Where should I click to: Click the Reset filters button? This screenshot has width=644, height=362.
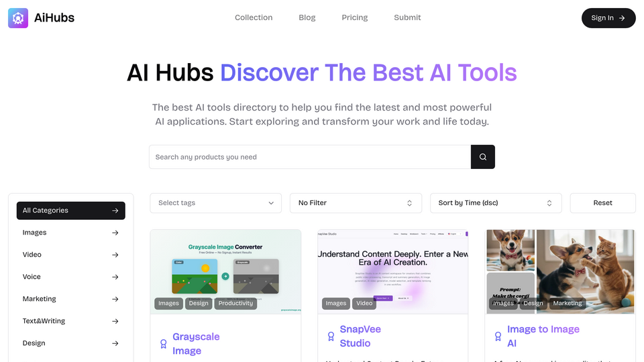(602, 203)
